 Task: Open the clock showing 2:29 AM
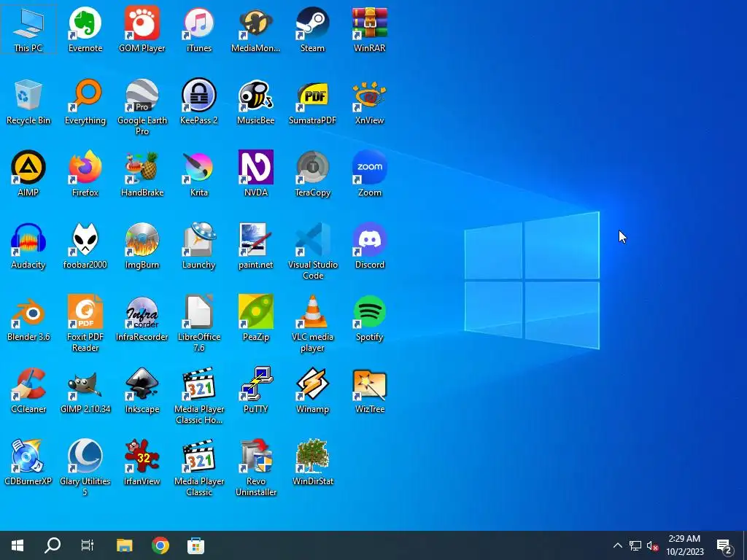[x=684, y=545]
